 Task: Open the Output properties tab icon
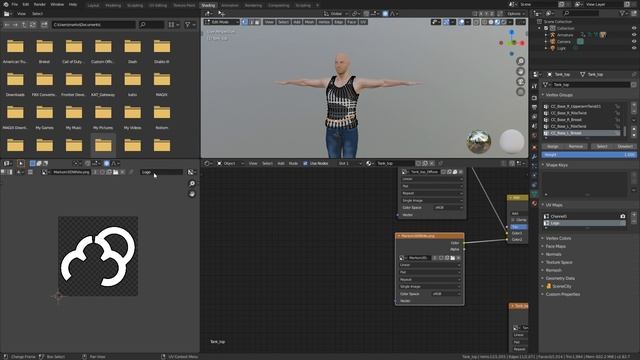pyautogui.click(x=534, y=107)
